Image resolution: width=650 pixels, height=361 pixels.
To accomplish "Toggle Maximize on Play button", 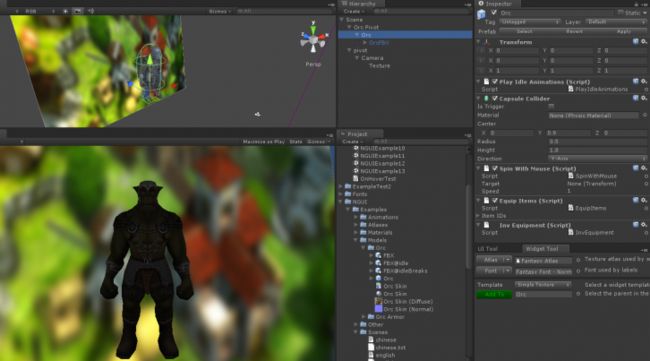I will tap(264, 142).
